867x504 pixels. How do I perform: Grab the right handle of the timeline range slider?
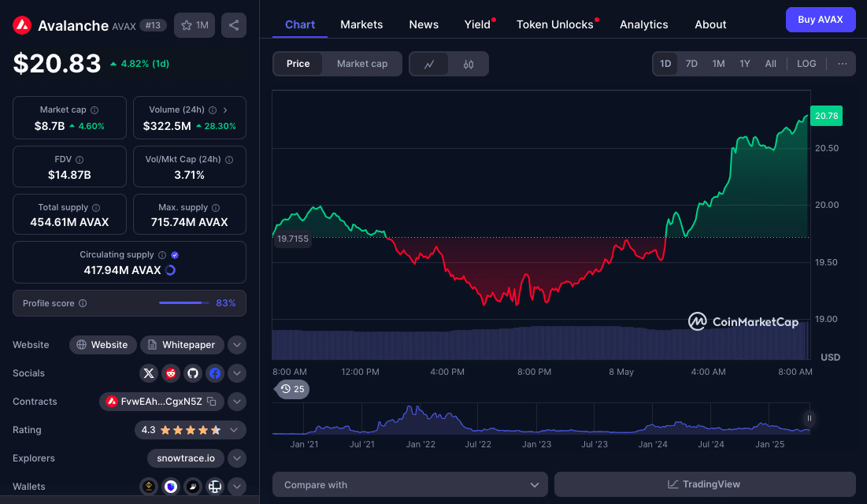(809, 418)
